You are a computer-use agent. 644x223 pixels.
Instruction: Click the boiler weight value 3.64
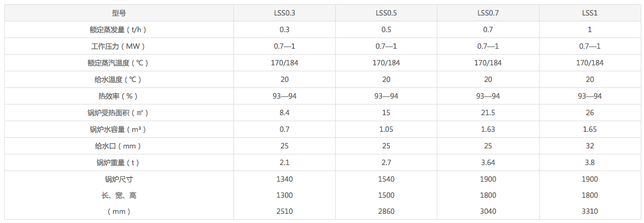tap(488, 162)
